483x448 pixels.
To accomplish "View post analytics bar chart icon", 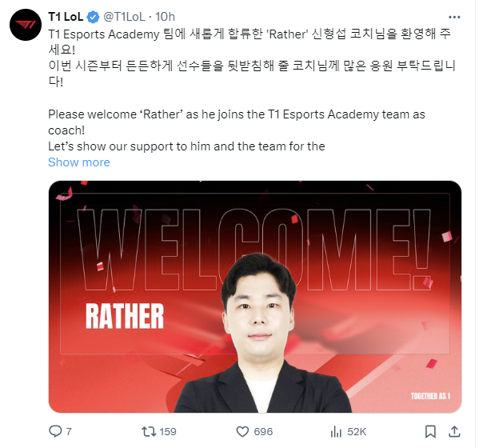I will click(336, 432).
